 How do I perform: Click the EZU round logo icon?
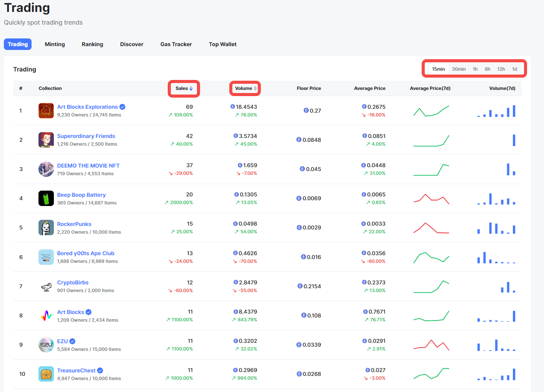46,345
